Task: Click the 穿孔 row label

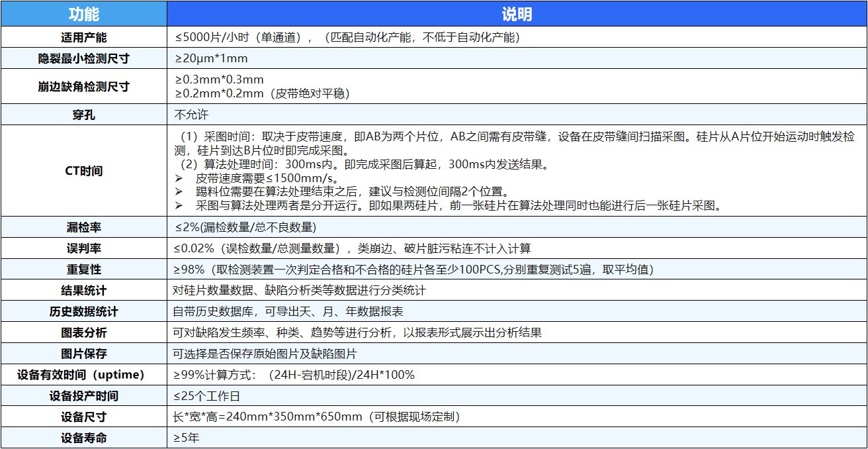Action: pos(83,115)
